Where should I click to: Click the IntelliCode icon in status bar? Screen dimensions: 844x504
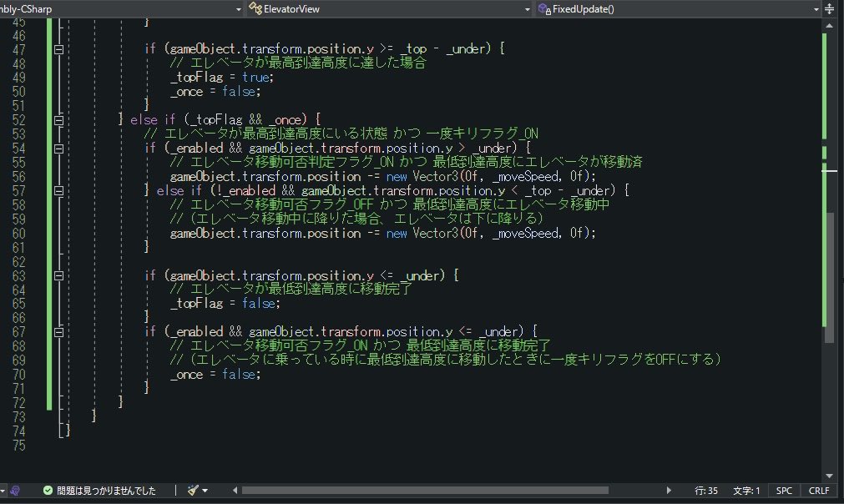tap(15, 490)
